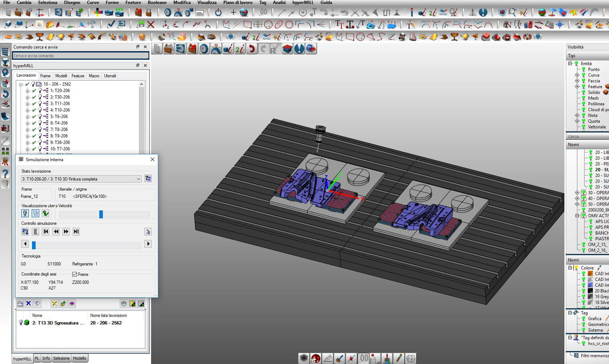Rewind the simulation

click(56, 232)
